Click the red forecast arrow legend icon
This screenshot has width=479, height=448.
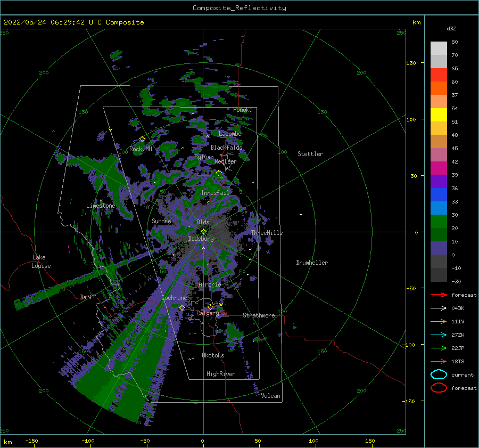439,295
